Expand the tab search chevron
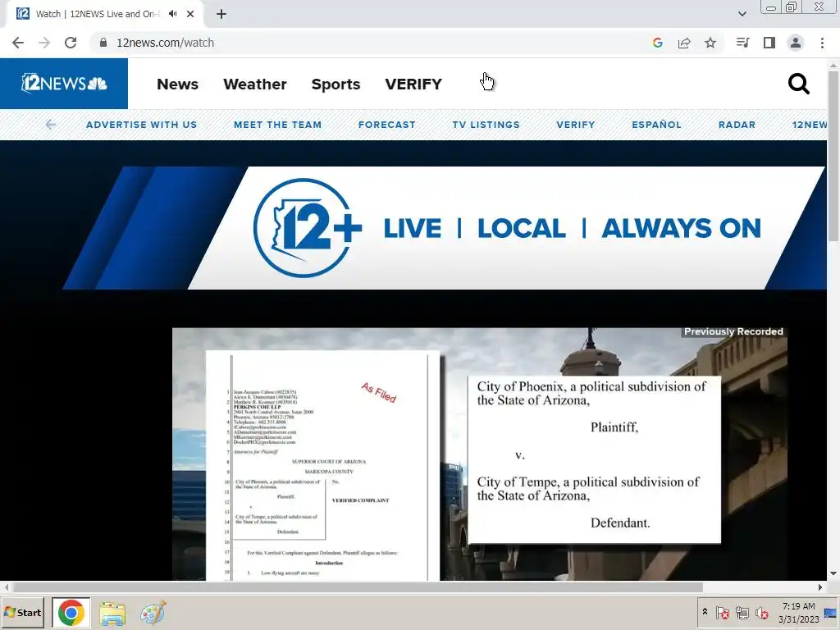 [742, 14]
